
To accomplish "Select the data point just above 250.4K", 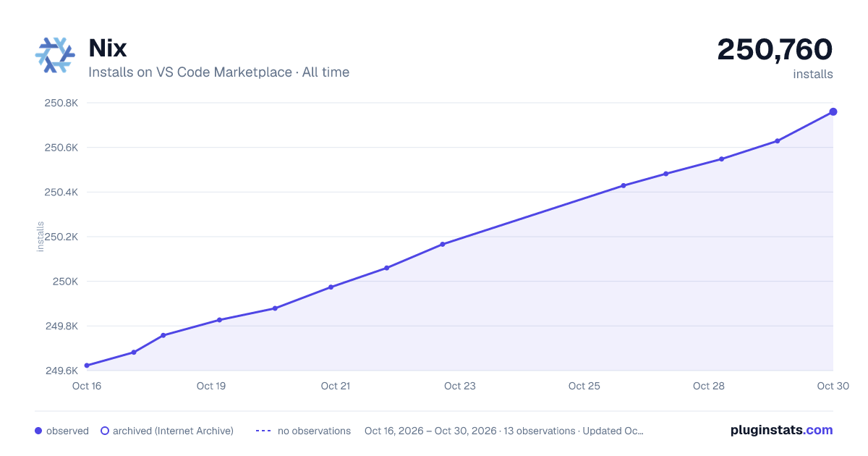I will tap(624, 185).
